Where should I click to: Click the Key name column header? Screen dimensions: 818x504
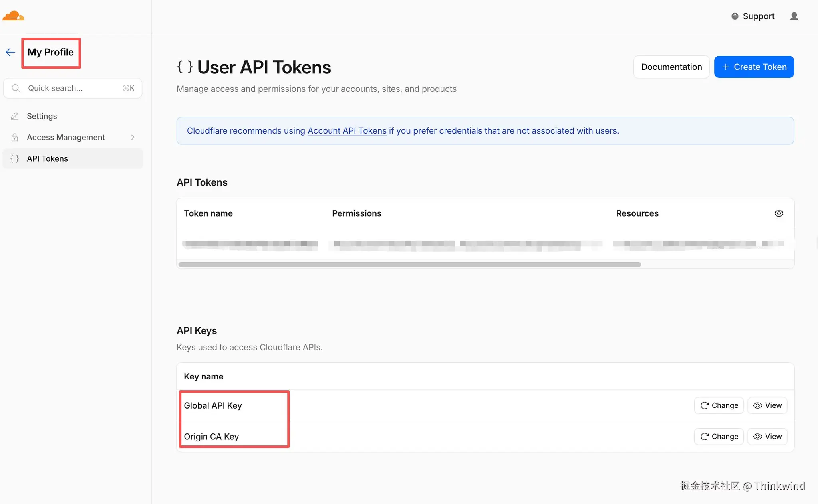point(203,376)
